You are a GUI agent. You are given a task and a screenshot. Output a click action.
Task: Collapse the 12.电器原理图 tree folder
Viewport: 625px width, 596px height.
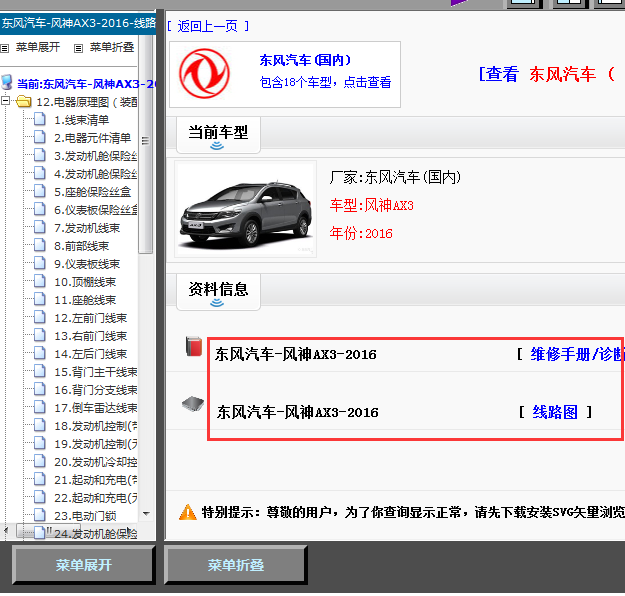tap(6, 101)
